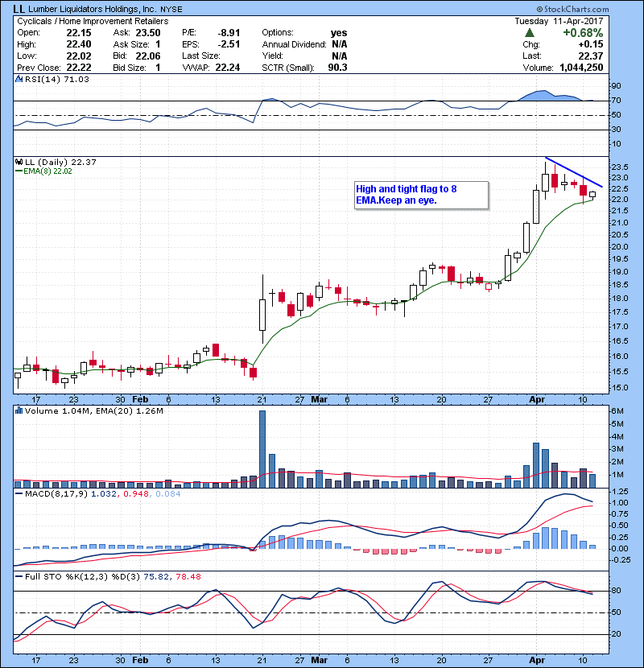The image size is (644, 668).
Task: Select the stochastic %K value 75.82
Action: coord(156,577)
